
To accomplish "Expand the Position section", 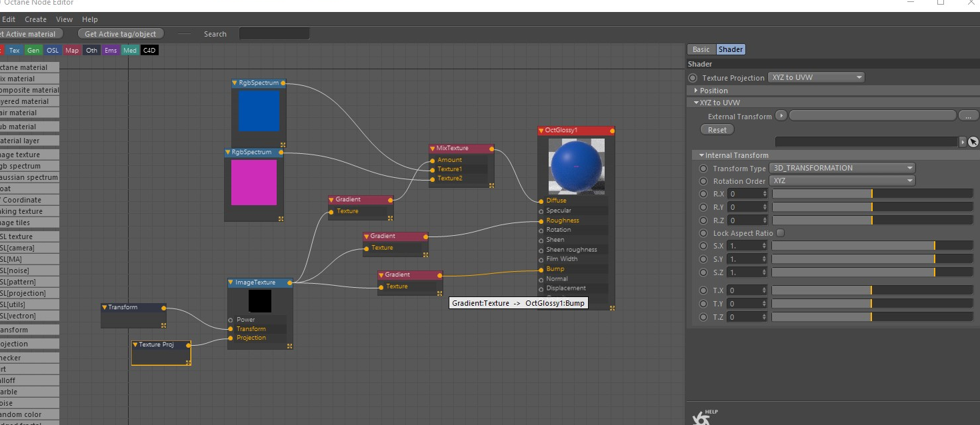I will coord(696,91).
